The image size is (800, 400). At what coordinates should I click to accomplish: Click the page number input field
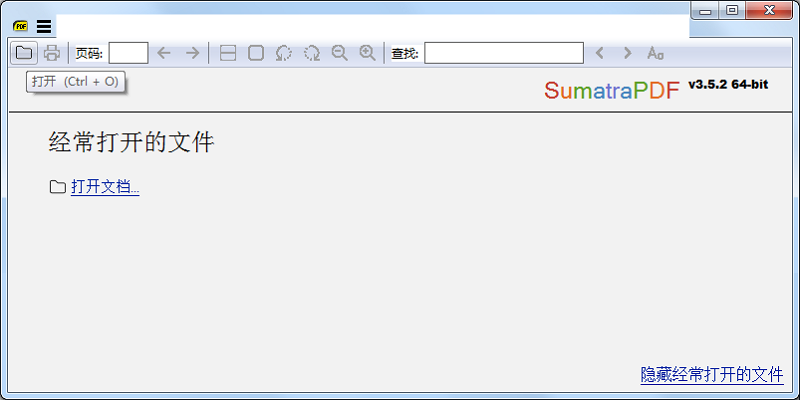(128, 53)
